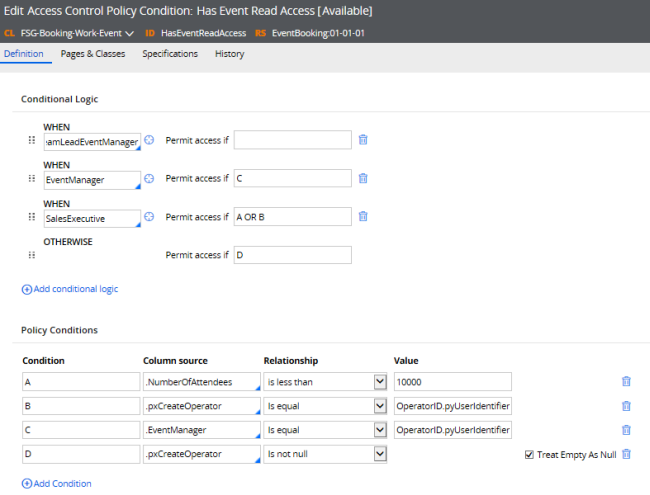Edit condition B OperatorID.pyUserIdentifier value

click(453, 406)
